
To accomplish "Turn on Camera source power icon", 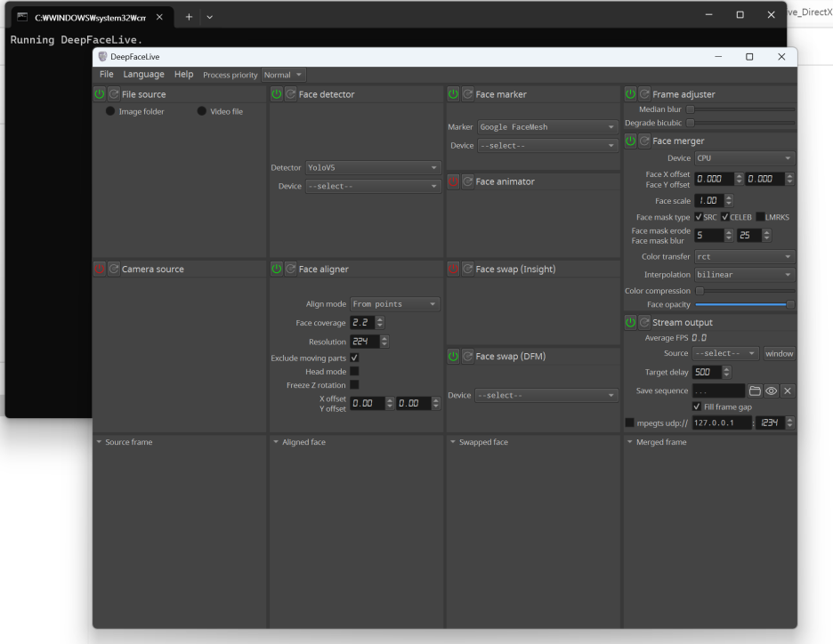I will click(100, 269).
